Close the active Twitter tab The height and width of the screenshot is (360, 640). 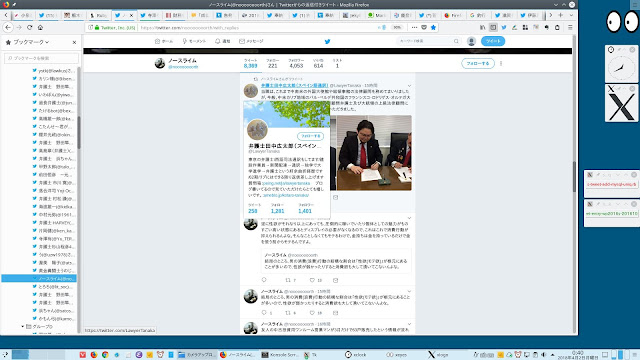tap(131, 15)
